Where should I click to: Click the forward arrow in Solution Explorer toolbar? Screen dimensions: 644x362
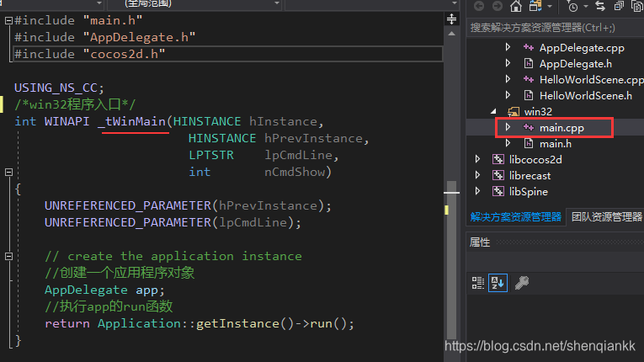(x=498, y=6)
